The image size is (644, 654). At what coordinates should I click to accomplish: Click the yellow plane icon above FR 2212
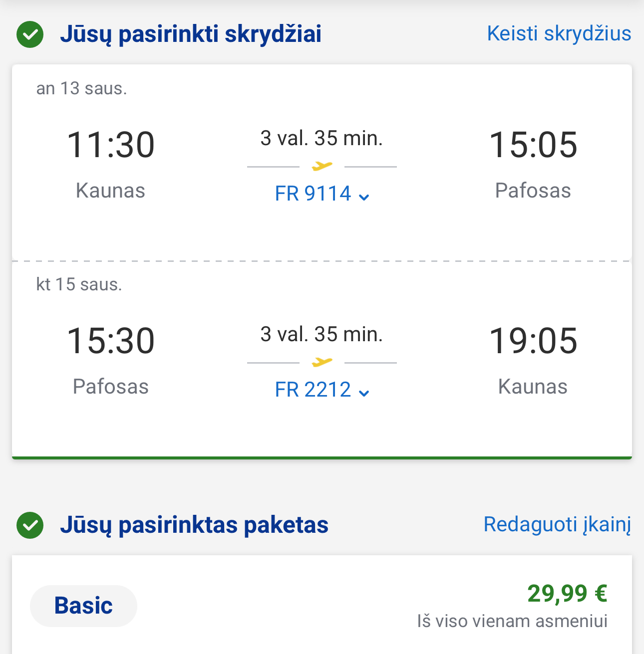pos(322,362)
